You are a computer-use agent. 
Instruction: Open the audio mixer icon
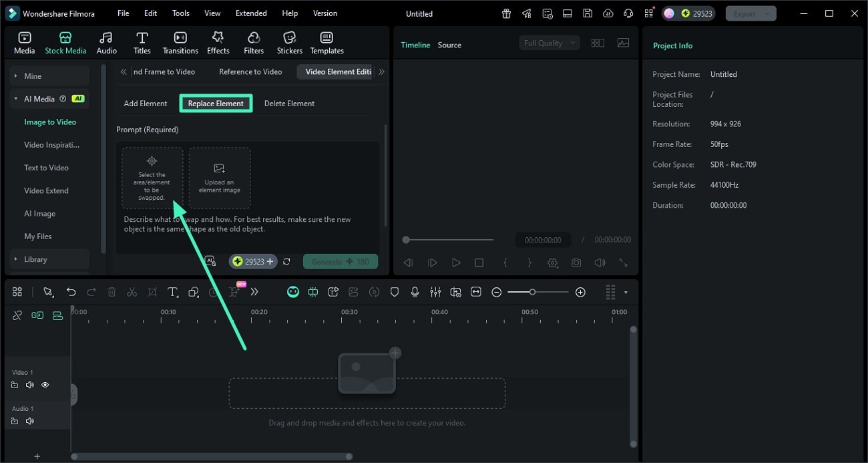(435, 292)
